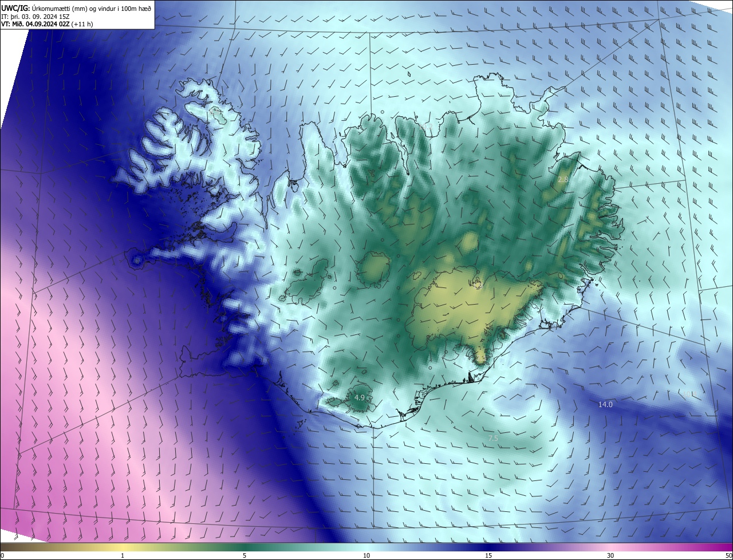733x560 pixels.
Task: Click the 14.0 value label over the sea
Action: tap(605, 404)
